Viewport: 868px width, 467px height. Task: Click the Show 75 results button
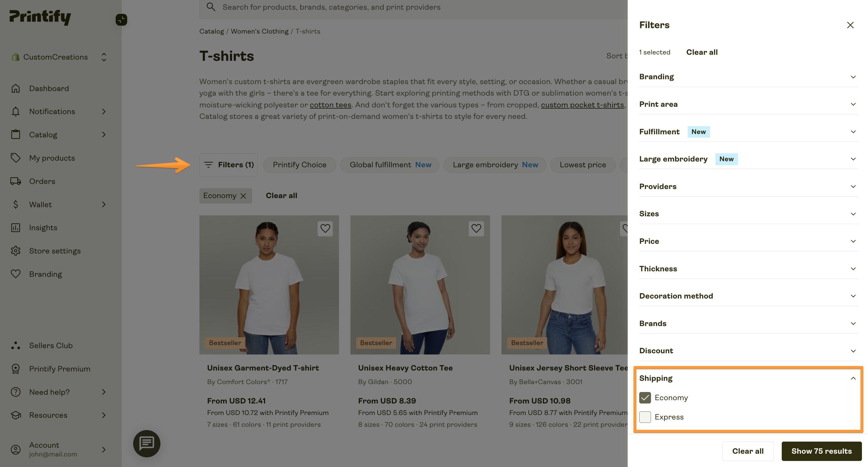(x=821, y=451)
